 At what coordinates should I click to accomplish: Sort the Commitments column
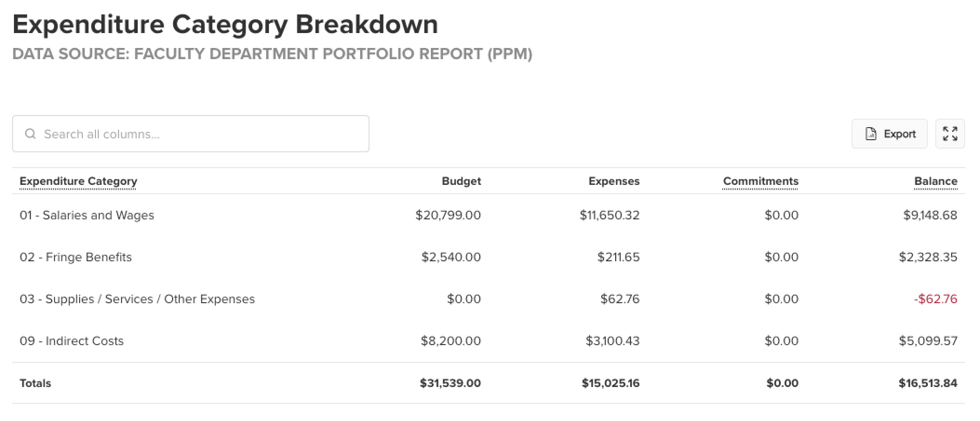pos(760,181)
